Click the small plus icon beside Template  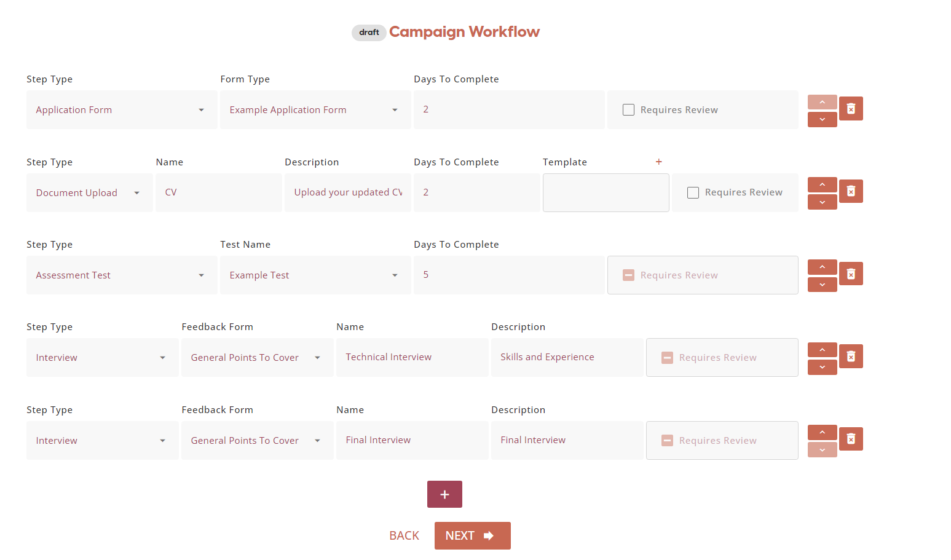pyautogui.click(x=658, y=162)
